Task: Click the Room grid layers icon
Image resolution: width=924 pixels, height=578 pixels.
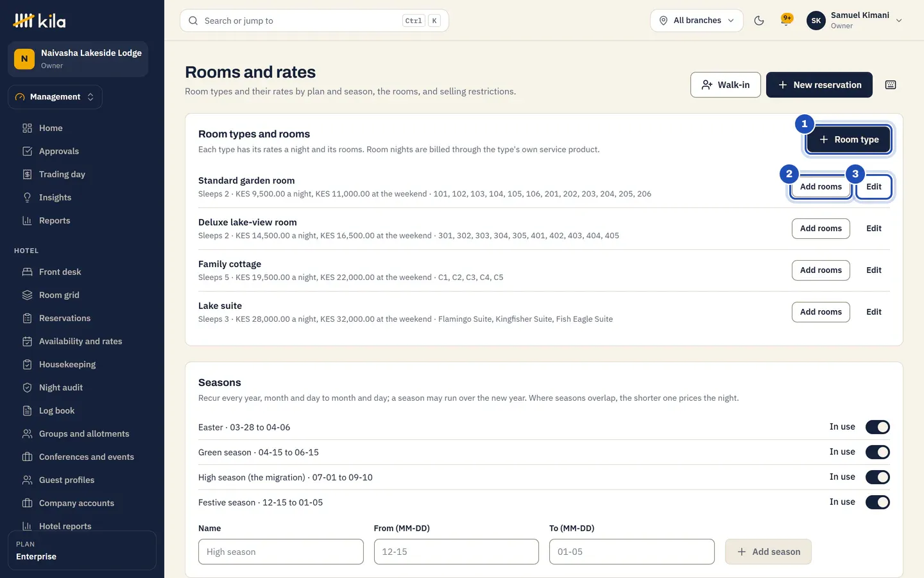Action: point(27,295)
